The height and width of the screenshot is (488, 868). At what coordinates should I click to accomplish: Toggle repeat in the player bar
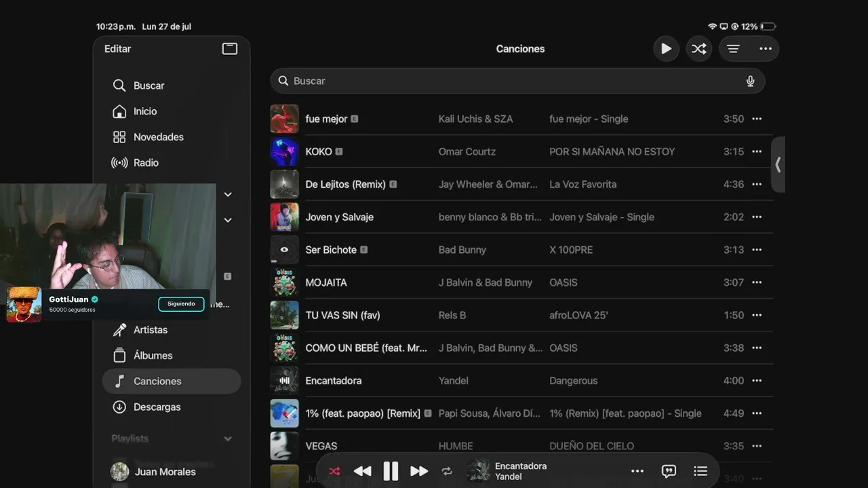[447, 471]
